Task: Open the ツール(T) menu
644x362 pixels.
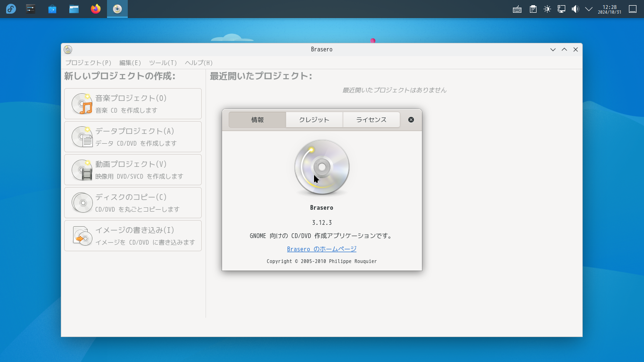Action: (x=163, y=63)
